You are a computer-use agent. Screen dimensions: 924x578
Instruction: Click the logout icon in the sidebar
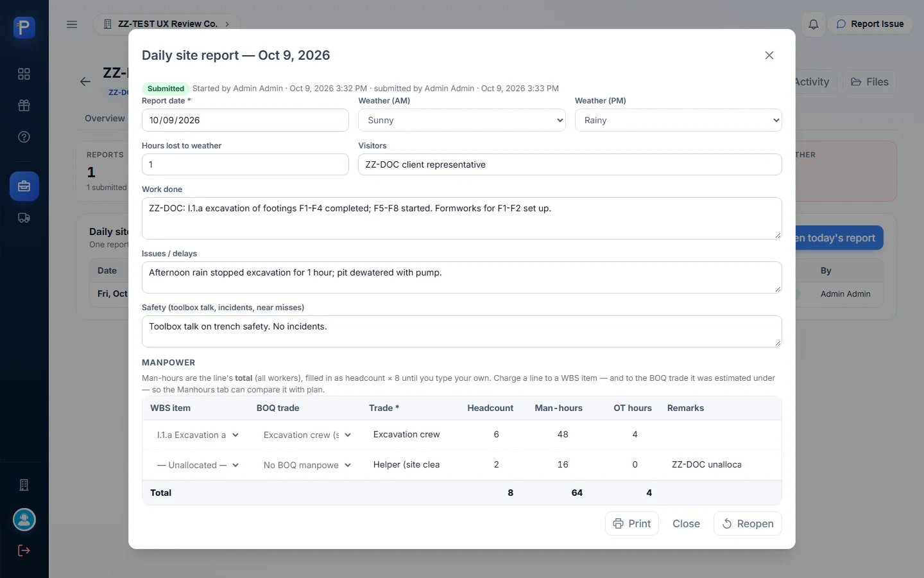point(24,550)
